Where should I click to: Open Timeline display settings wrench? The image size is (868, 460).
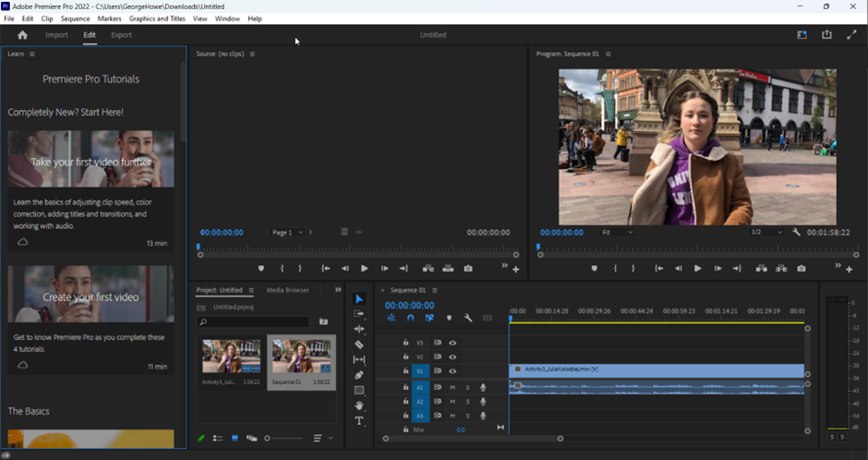pyautogui.click(x=468, y=318)
